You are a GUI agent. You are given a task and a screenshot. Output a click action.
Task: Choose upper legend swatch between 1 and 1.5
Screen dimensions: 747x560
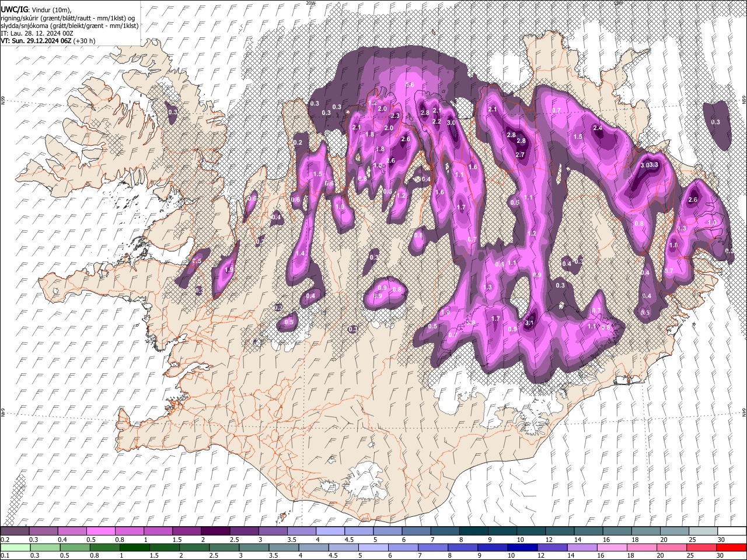click(x=158, y=531)
